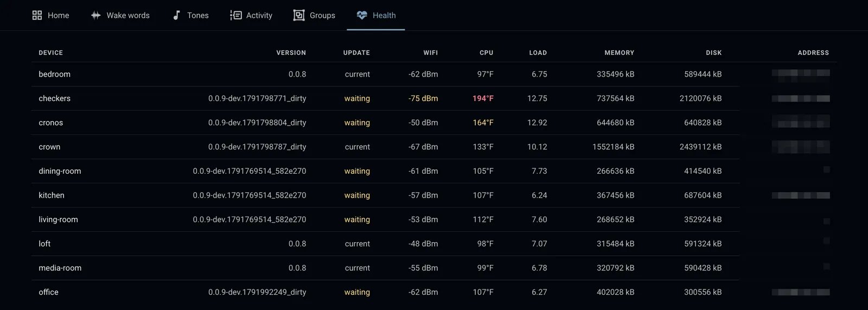
Task: Click the 300556 kB disk value
Action: click(x=703, y=292)
